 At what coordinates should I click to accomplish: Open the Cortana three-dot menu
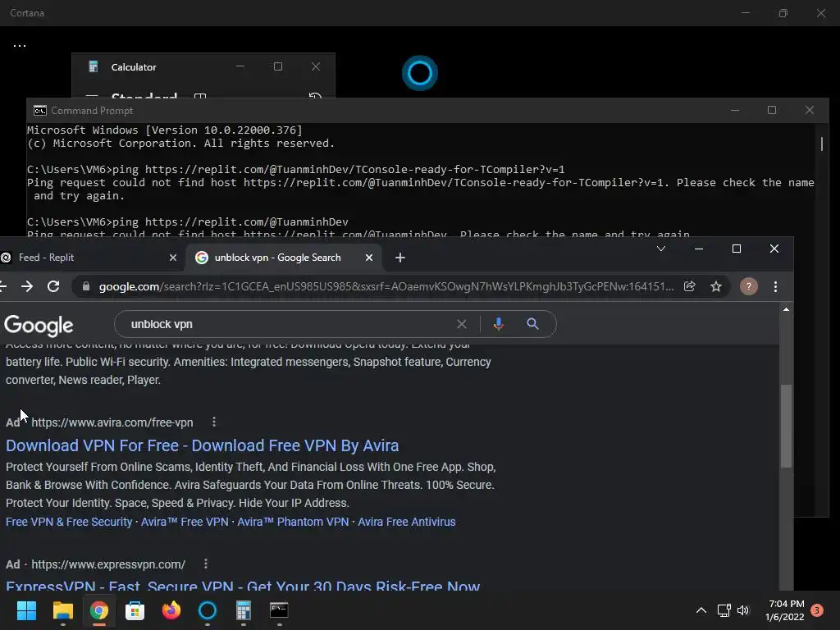click(20, 46)
